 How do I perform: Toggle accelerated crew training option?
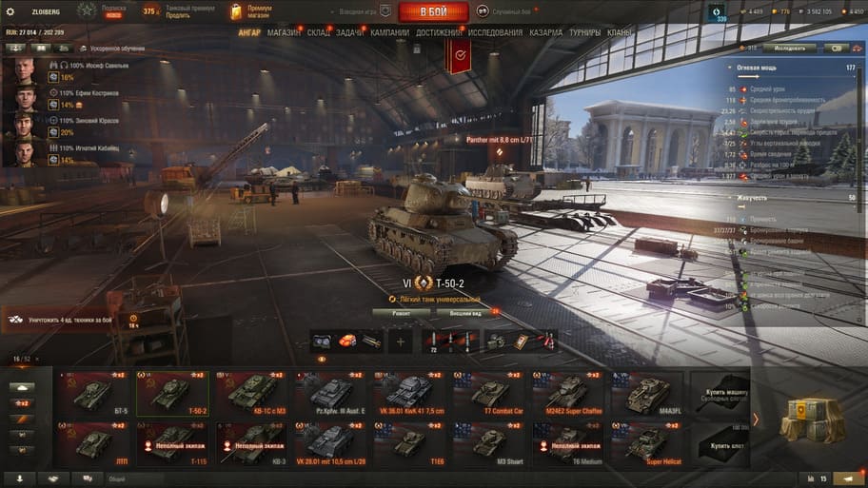point(112,49)
